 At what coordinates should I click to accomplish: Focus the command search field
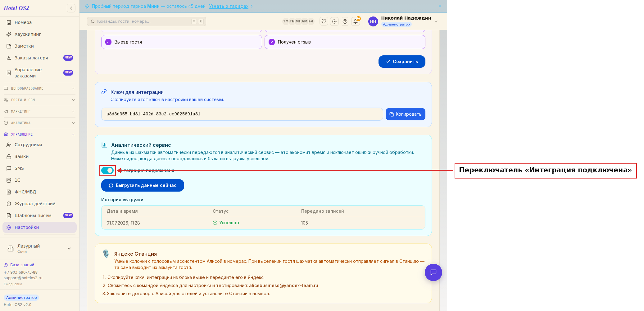click(x=147, y=21)
